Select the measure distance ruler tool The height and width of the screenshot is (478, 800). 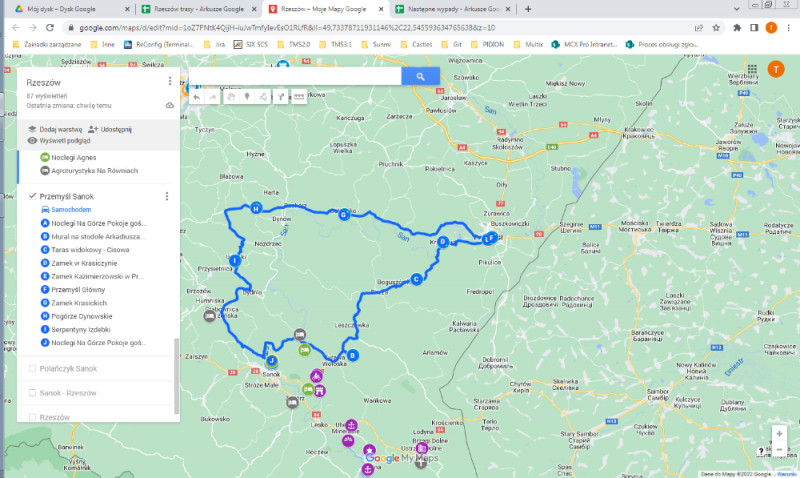(x=299, y=97)
